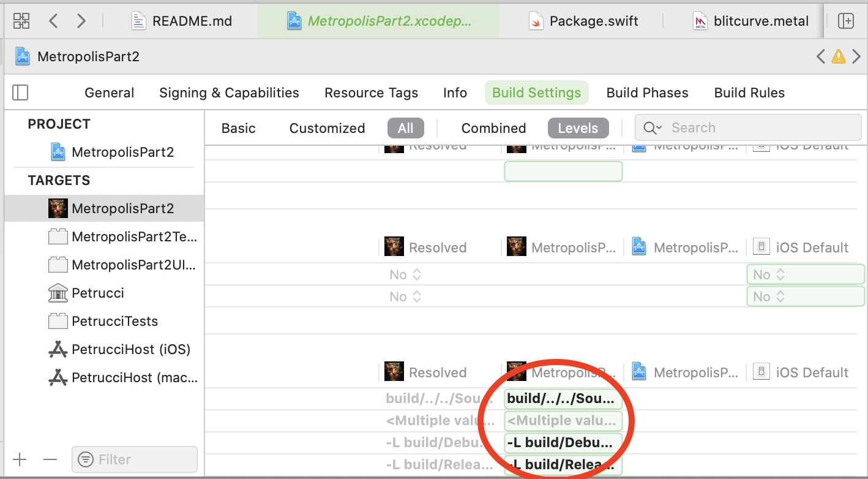Select the MetropolisPart2 project item

click(112, 152)
